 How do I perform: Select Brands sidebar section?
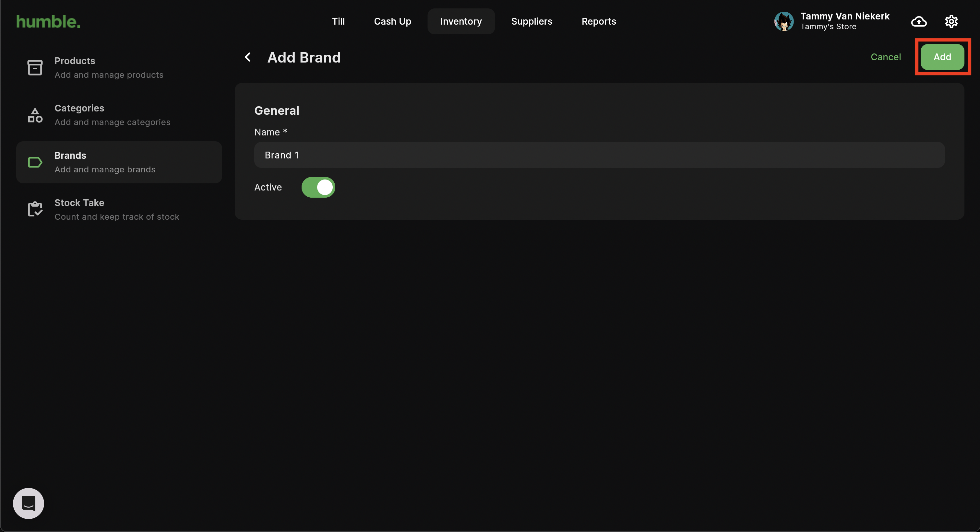[119, 162]
